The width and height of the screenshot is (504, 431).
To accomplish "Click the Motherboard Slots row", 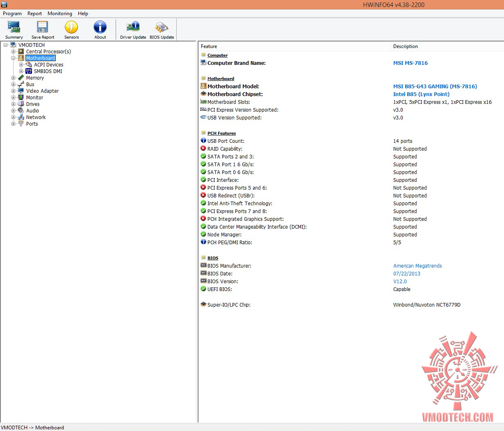I will tap(351, 102).
